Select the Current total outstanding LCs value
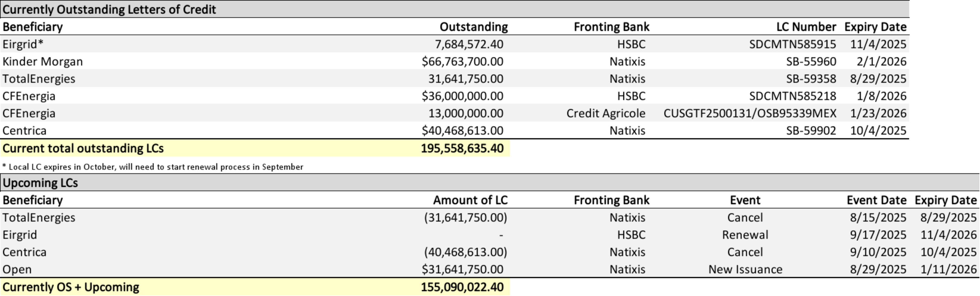The height and width of the screenshot is (296, 980). (462, 148)
